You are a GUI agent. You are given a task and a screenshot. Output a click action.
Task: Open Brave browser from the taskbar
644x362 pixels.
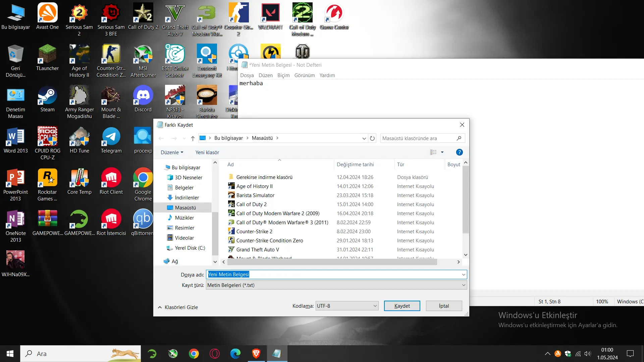point(256,354)
